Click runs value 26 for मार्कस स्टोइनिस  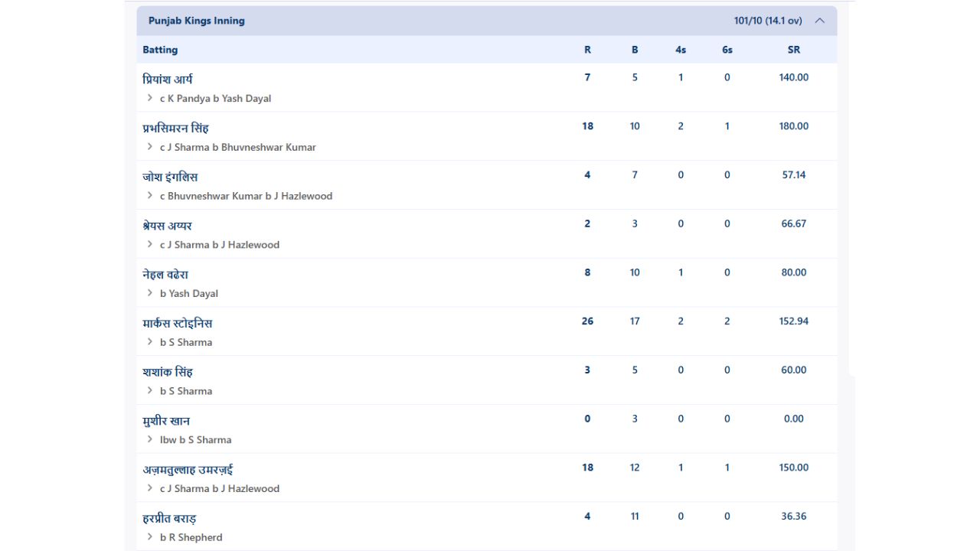click(x=587, y=321)
